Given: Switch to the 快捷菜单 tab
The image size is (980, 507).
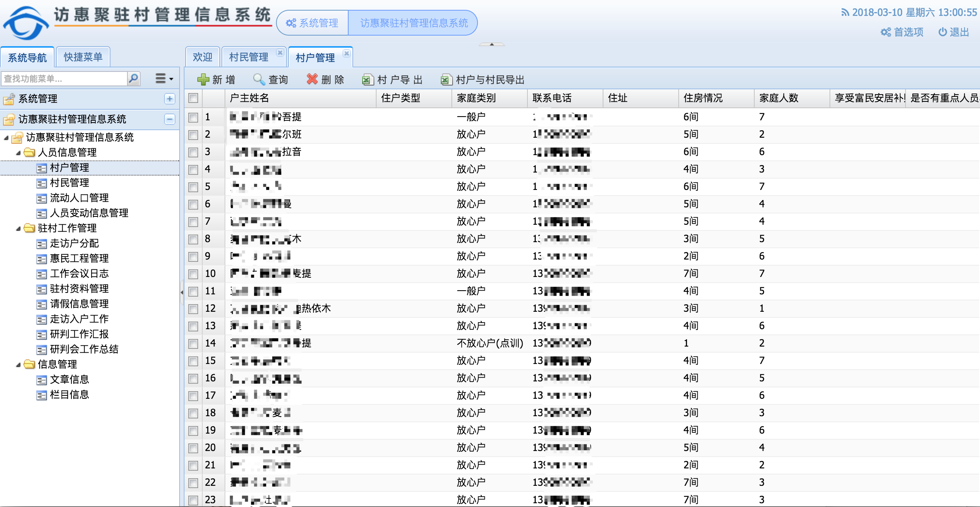Looking at the screenshot, I should [82, 56].
